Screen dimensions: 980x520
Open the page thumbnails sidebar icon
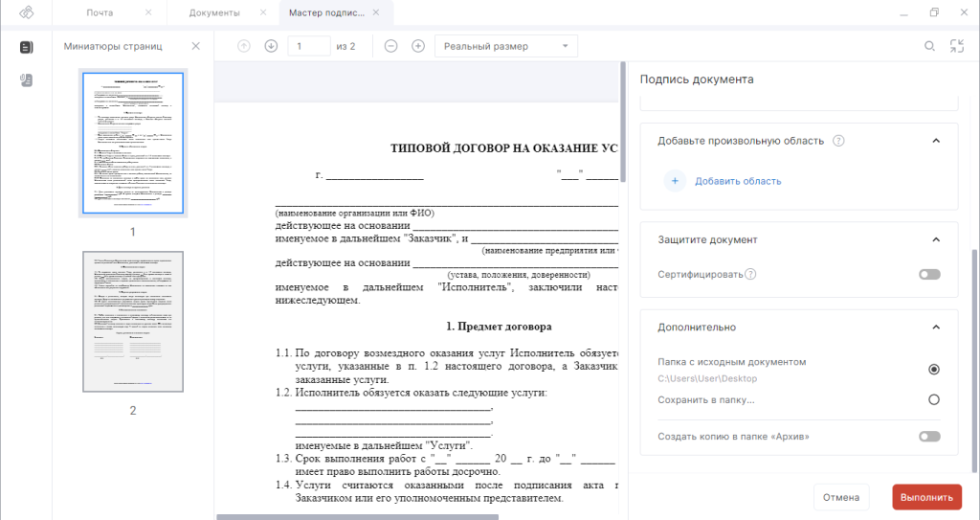[x=26, y=47]
